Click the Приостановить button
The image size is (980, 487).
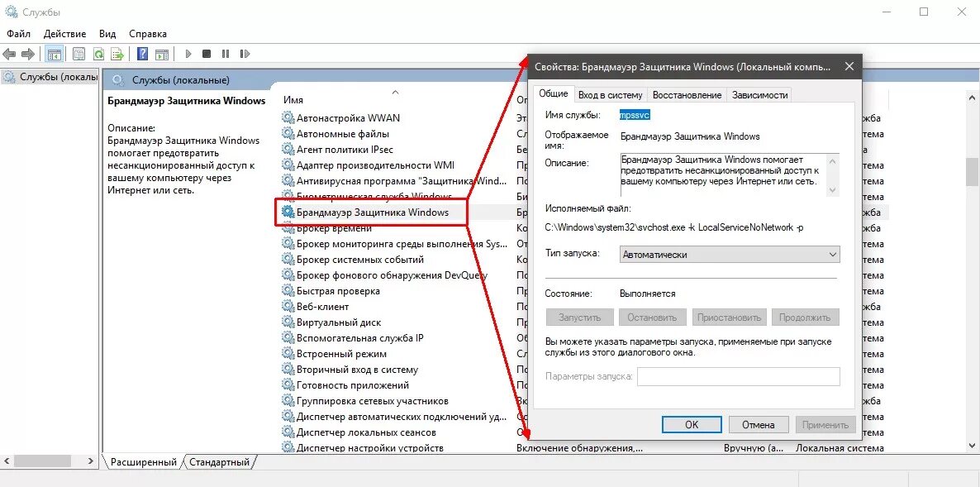pyautogui.click(x=729, y=317)
